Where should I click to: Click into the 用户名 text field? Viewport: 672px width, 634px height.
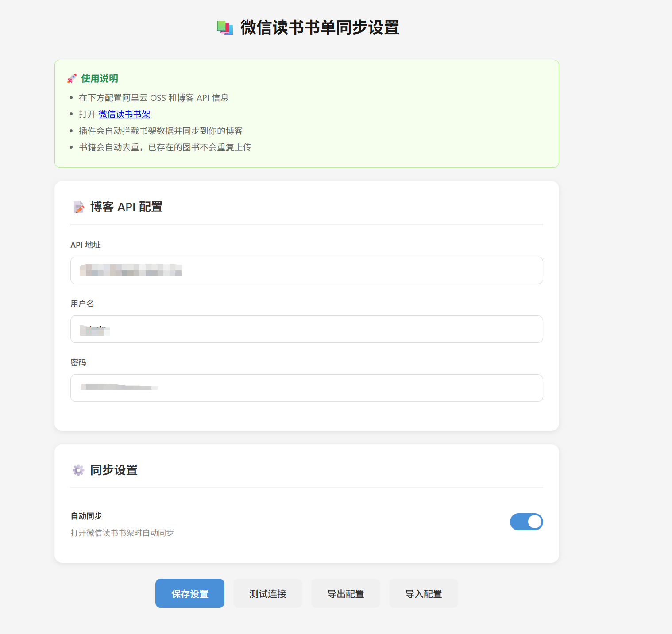pyautogui.click(x=306, y=329)
